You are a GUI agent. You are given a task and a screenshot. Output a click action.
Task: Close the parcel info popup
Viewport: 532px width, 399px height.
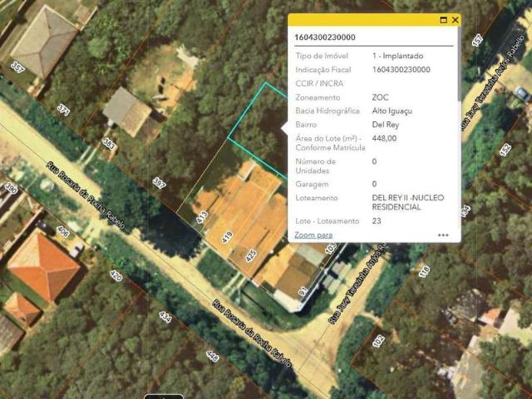(455, 19)
